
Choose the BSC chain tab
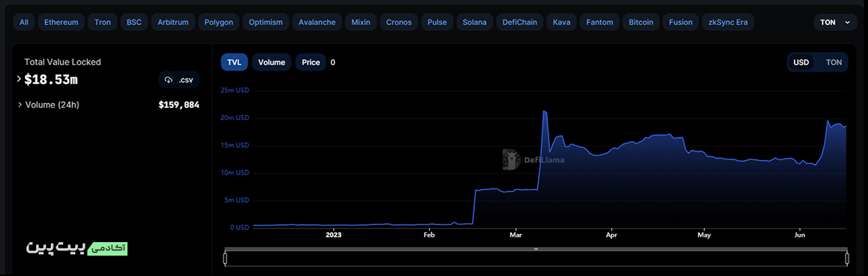coord(134,22)
